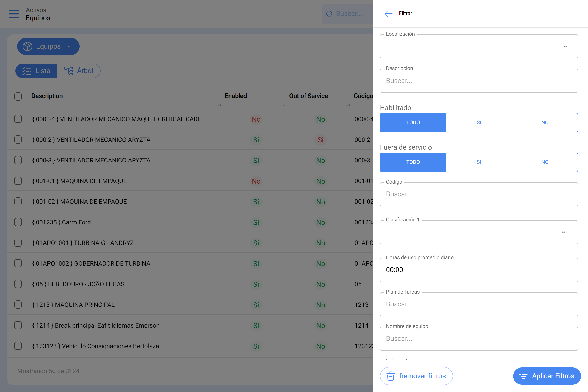
Task: Click the Activos breadcrumb text
Action: pyautogui.click(x=36, y=10)
